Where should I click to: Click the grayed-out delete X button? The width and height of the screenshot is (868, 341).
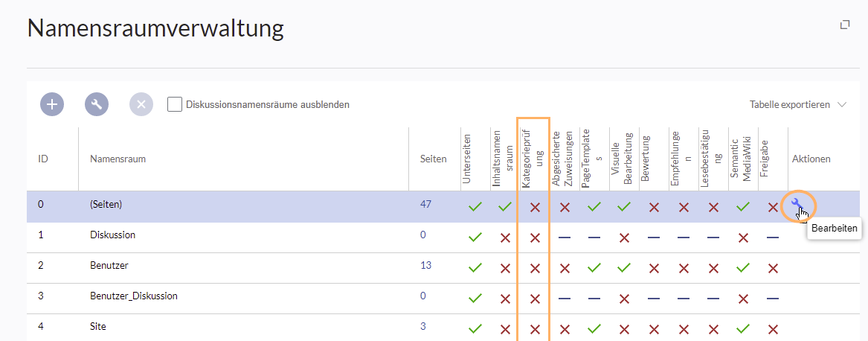(141, 105)
